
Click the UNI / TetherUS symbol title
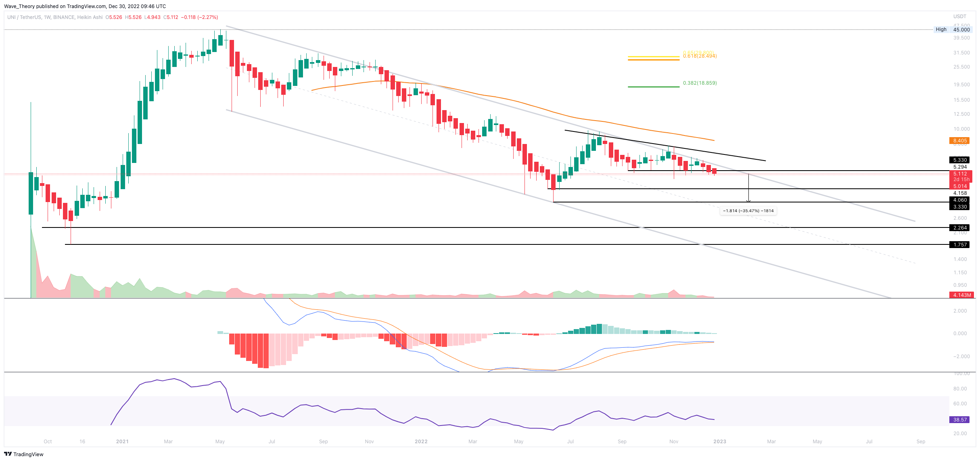point(24,17)
